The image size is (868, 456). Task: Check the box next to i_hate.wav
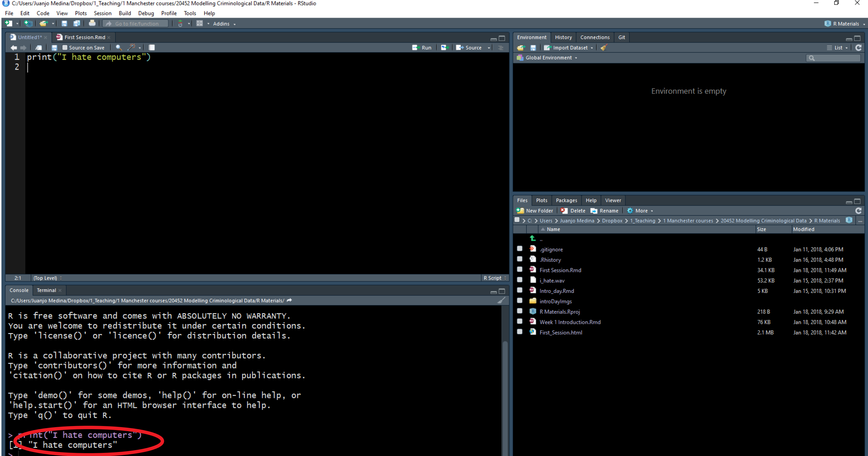coord(520,280)
